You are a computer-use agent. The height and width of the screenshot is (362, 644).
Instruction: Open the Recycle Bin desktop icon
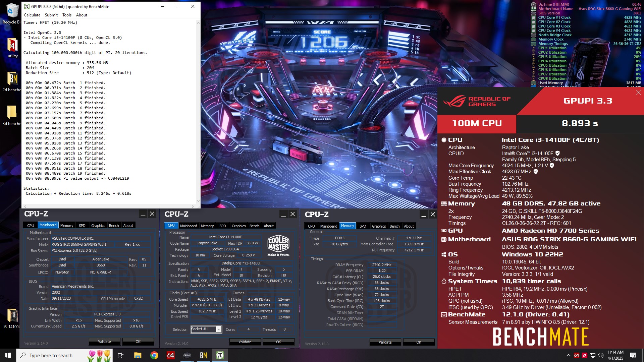[12, 13]
